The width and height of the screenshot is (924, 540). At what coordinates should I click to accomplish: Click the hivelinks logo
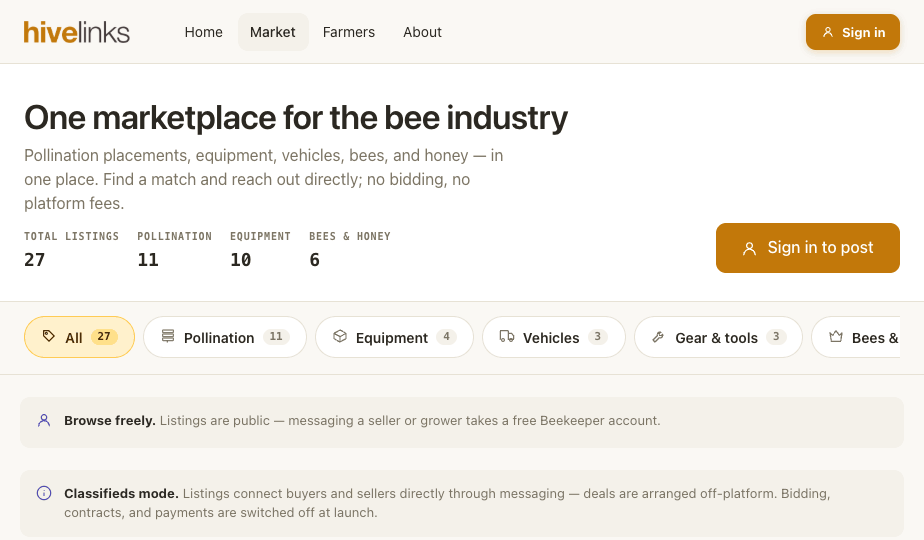pos(77,32)
